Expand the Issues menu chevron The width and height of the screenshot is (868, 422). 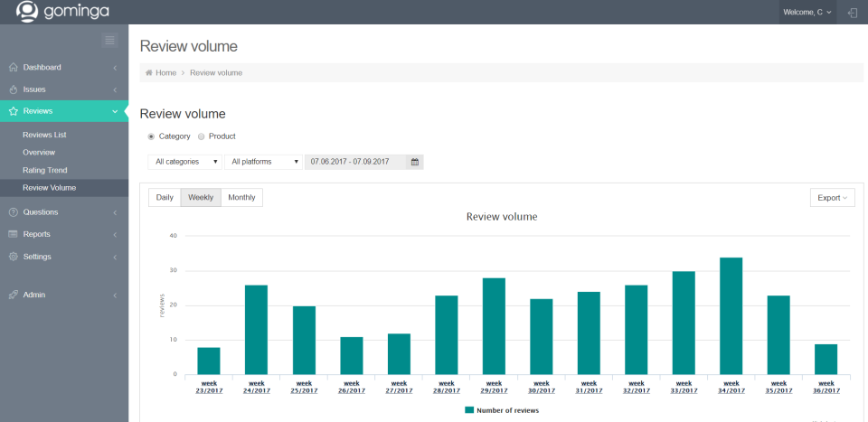(115, 90)
